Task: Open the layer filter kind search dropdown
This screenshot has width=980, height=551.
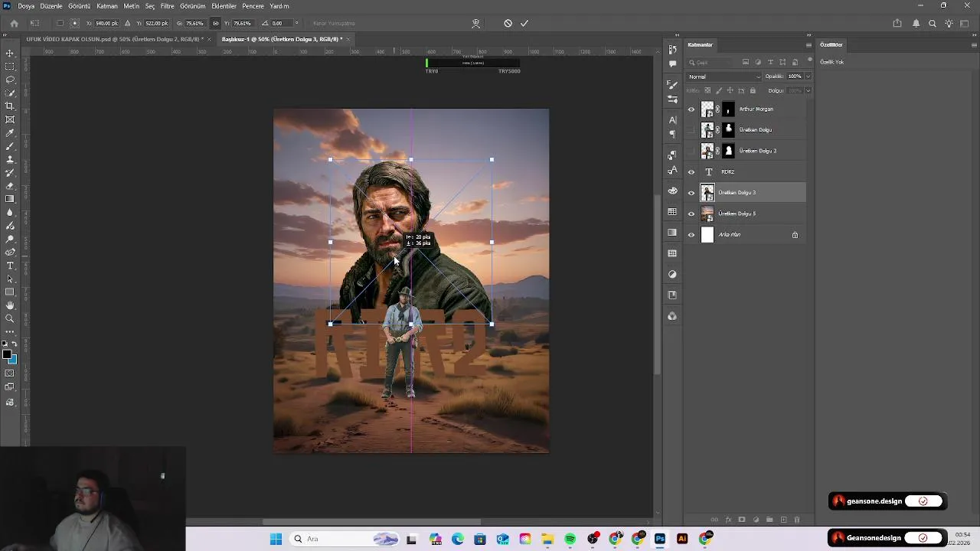Action: click(x=712, y=62)
